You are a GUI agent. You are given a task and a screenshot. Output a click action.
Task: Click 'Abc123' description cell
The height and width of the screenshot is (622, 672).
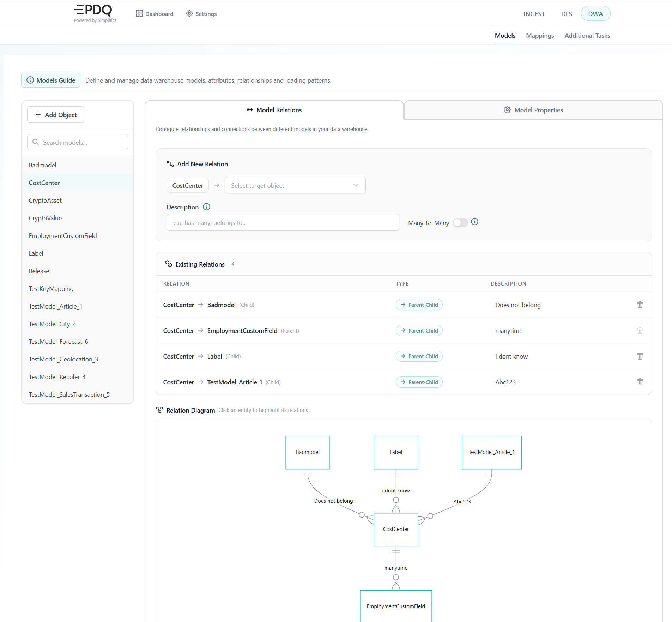click(x=505, y=382)
